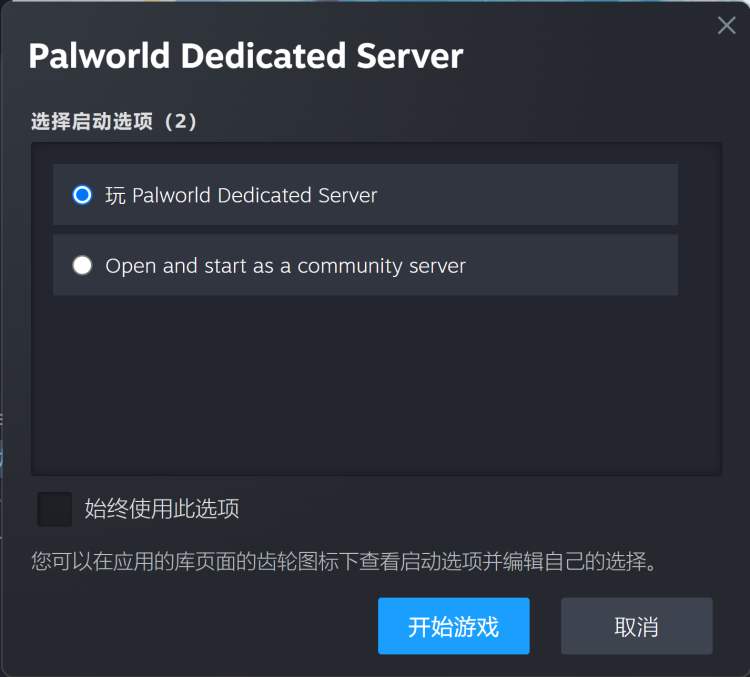Viewport: 750px width, 677px height.
Task: Click the Palworld Dedicated Server dialog title
Action: click(246, 56)
